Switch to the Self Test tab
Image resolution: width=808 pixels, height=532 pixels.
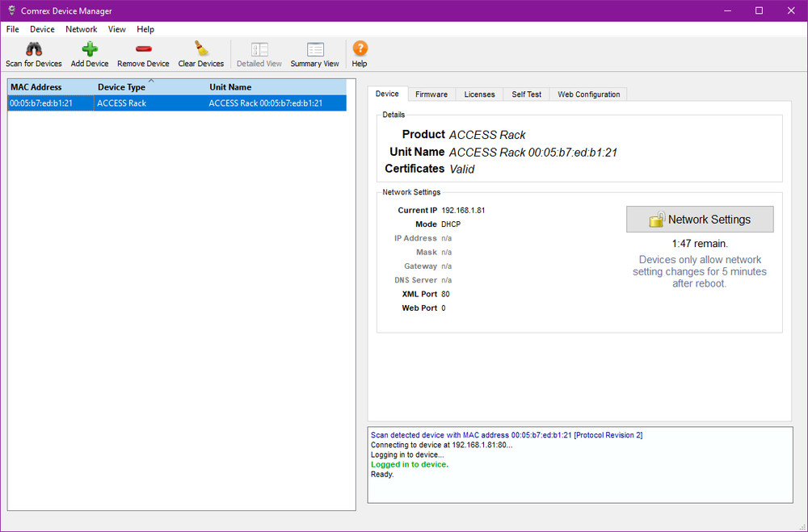[525, 94]
